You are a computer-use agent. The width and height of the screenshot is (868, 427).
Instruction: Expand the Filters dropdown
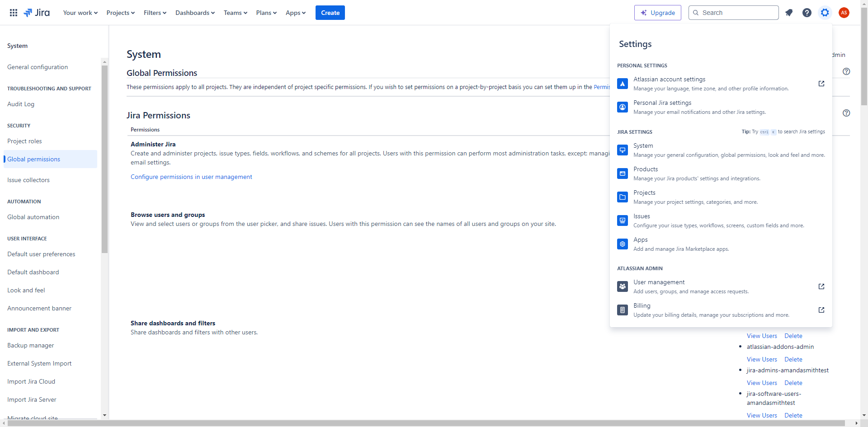pos(155,13)
